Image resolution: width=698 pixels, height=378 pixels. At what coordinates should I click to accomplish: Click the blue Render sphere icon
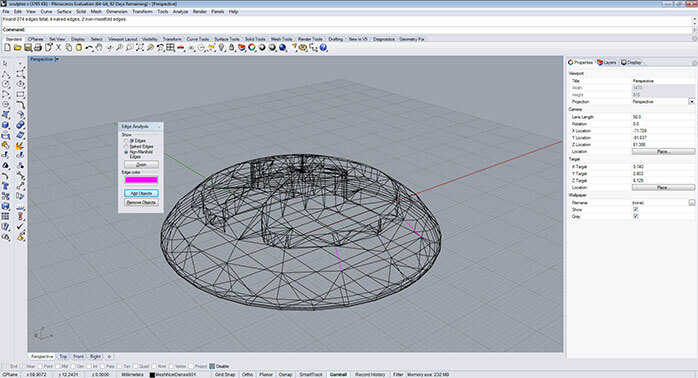[x=282, y=48]
